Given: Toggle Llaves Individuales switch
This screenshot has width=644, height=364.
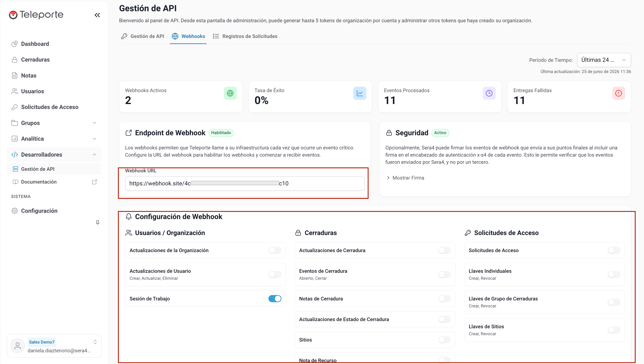Looking at the screenshot, I should tap(614, 274).
